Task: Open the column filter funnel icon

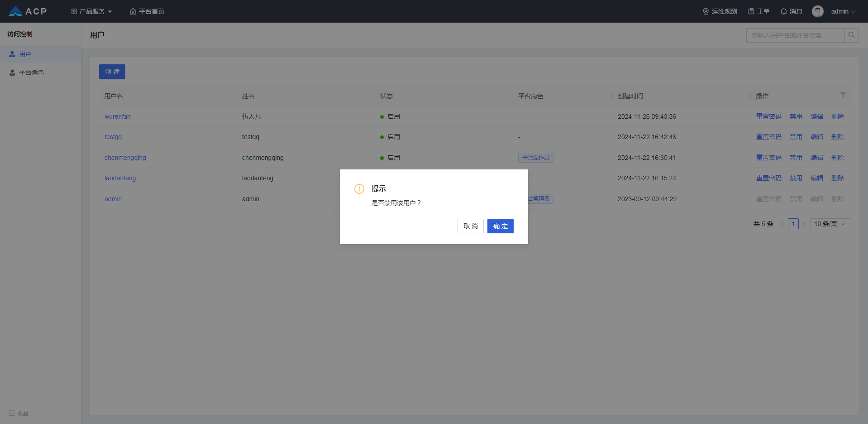Action: click(x=843, y=95)
